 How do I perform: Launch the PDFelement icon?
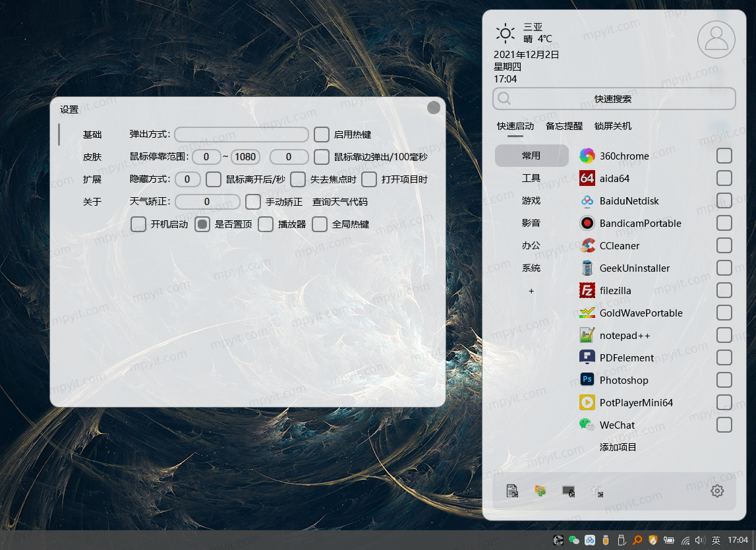tap(587, 357)
